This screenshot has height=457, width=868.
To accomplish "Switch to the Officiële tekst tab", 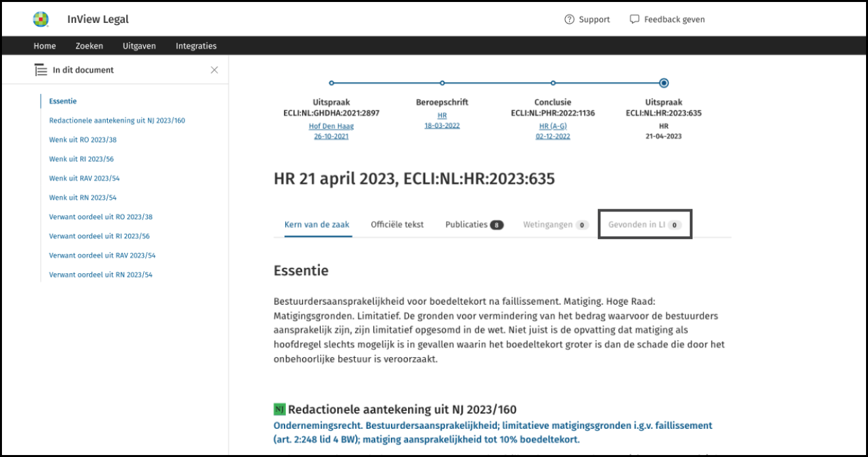I will pyautogui.click(x=397, y=225).
